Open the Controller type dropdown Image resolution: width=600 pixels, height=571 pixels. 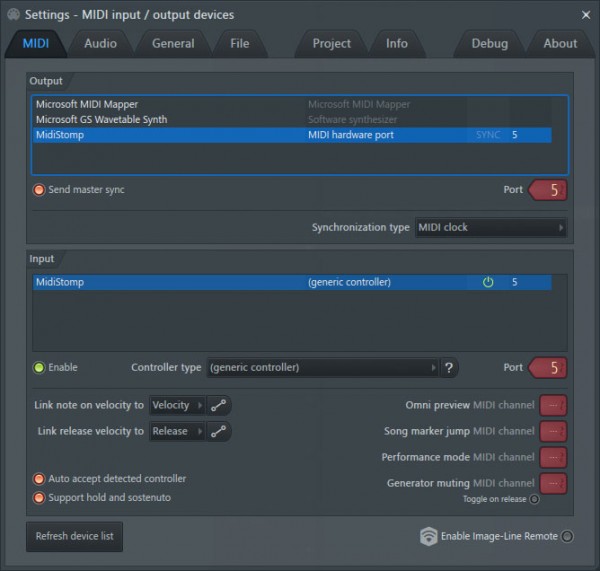point(322,367)
